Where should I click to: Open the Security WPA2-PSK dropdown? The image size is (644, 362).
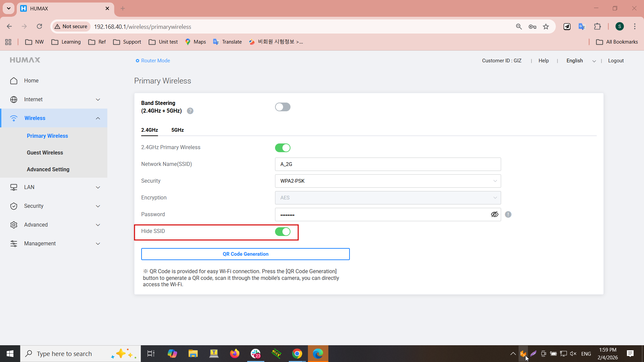[x=388, y=181]
